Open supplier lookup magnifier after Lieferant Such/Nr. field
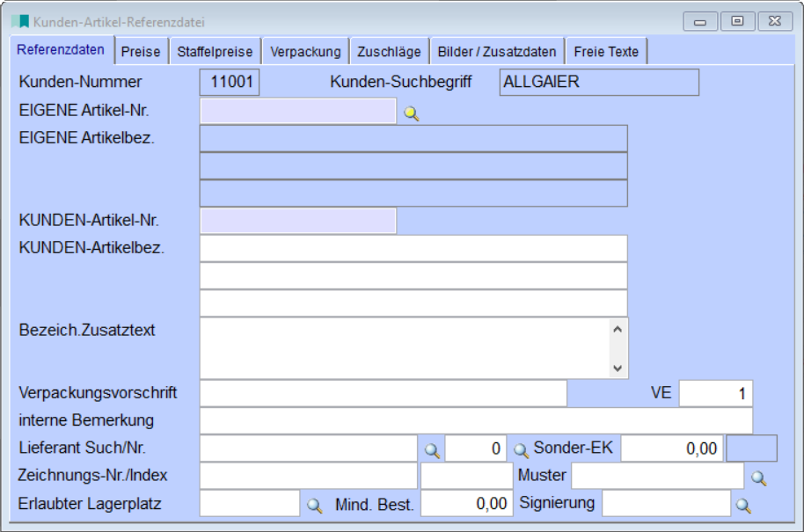804x532 pixels. click(432, 450)
